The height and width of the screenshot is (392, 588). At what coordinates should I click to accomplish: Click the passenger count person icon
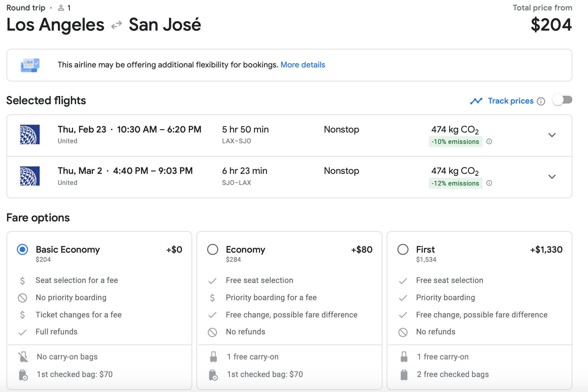(x=61, y=8)
